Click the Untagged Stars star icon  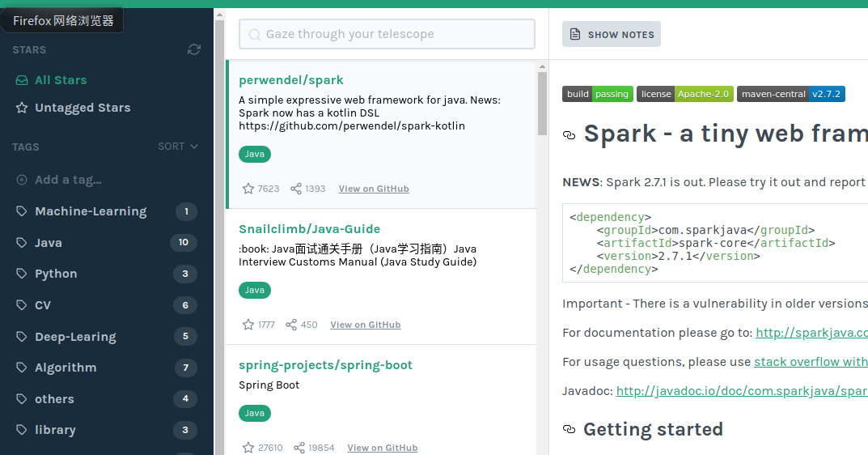tap(22, 108)
